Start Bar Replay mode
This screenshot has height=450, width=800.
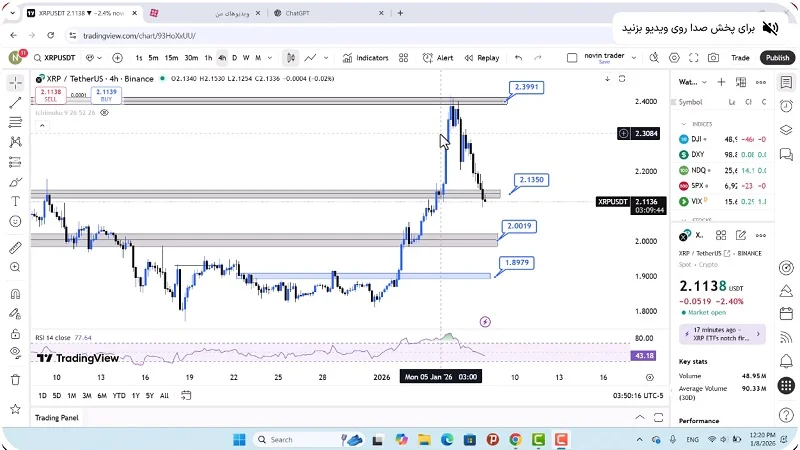pyautogui.click(x=482, y=58)
